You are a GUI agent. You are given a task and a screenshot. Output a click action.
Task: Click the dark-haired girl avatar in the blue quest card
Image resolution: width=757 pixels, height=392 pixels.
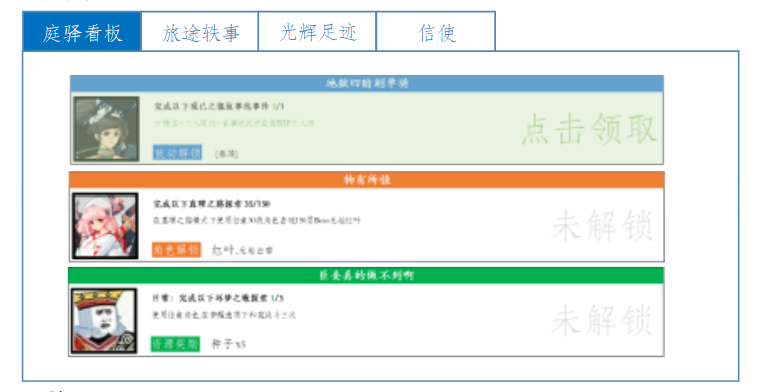coord(107,129)
